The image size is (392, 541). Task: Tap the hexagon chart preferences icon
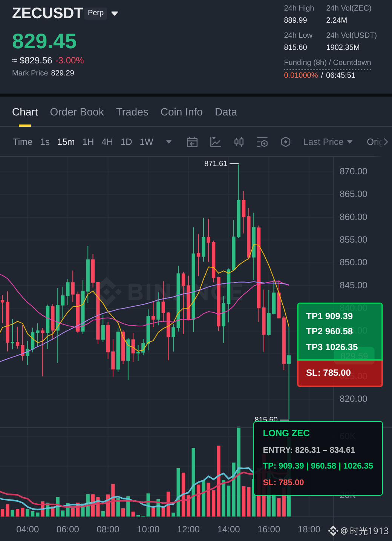[286, 142]
